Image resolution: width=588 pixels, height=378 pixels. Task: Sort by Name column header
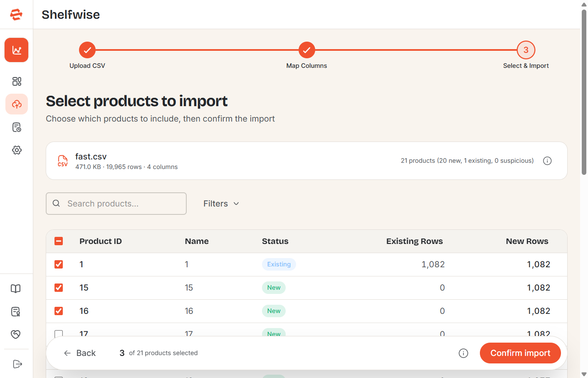(197, 241)
